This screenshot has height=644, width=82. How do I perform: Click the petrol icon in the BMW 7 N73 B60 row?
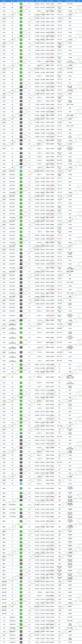21,571
